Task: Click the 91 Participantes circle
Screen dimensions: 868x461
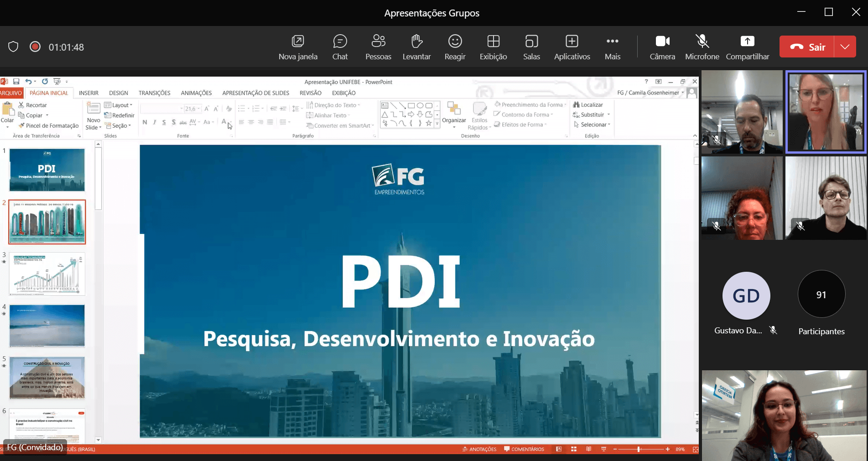Action: pyautogui.click(x=821, y=295)
